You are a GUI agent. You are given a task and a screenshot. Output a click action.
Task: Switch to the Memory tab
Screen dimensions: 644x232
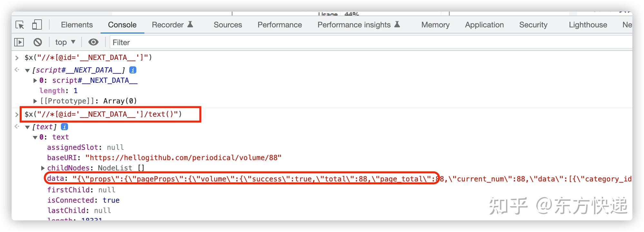(435, 25)
